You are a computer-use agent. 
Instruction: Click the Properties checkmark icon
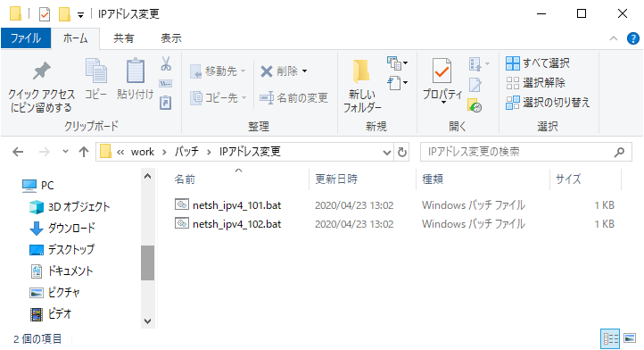pos(442,71)
